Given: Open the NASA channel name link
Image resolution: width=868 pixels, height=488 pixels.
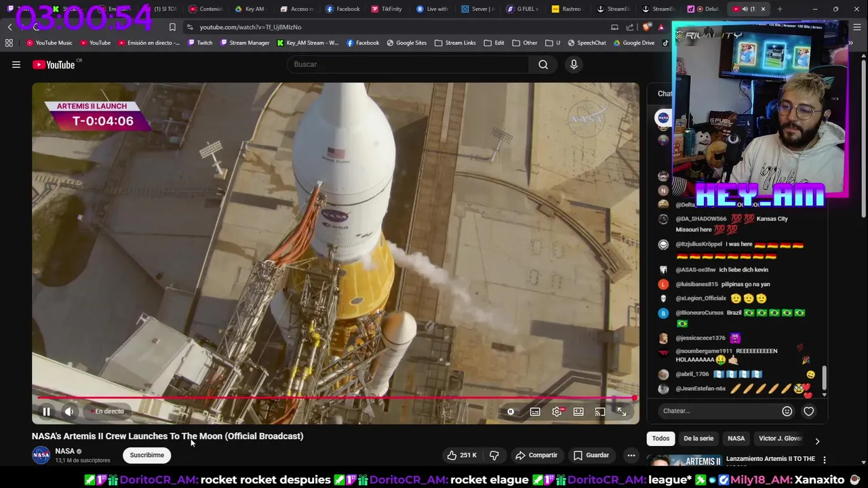Looking at the screenshot, I should pyautogui.click(x=65, y=451).
